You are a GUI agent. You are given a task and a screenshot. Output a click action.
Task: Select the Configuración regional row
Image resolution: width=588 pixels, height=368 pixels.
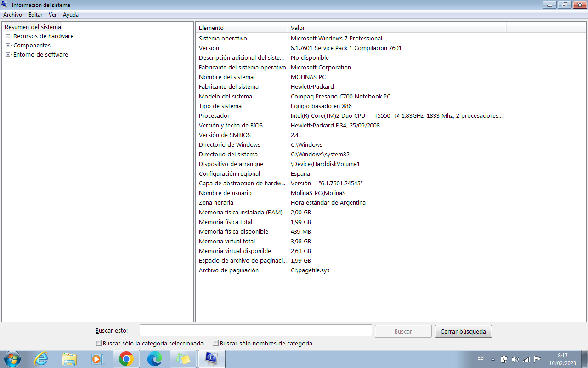(x=351, y=173)
